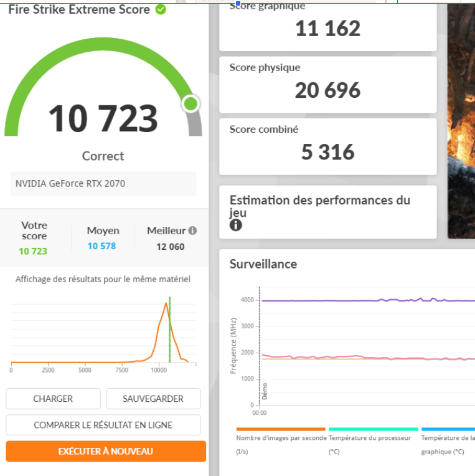This screenshot has height=476, width=475.
Task: Click the Affichage des résultats pour le même matériel text
Action: 103,279
